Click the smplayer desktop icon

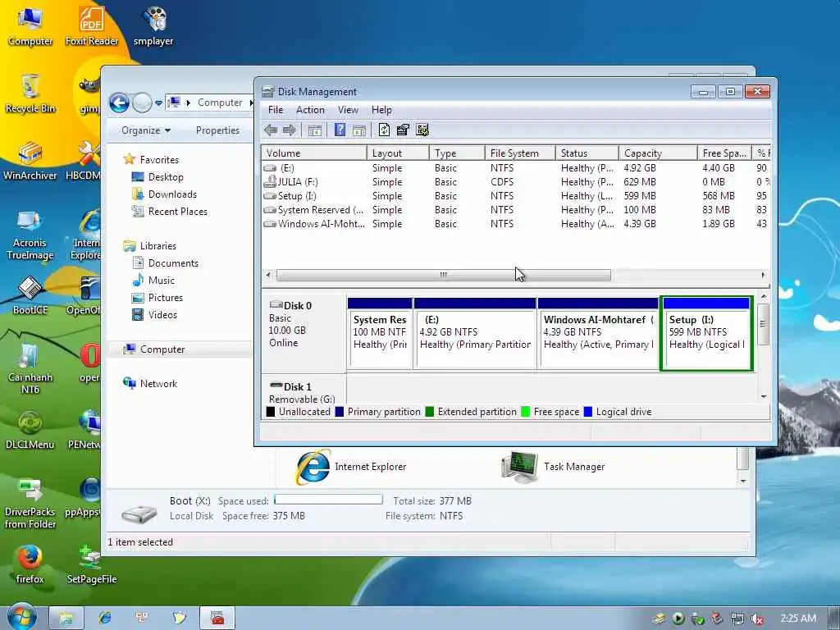point(153,26)
